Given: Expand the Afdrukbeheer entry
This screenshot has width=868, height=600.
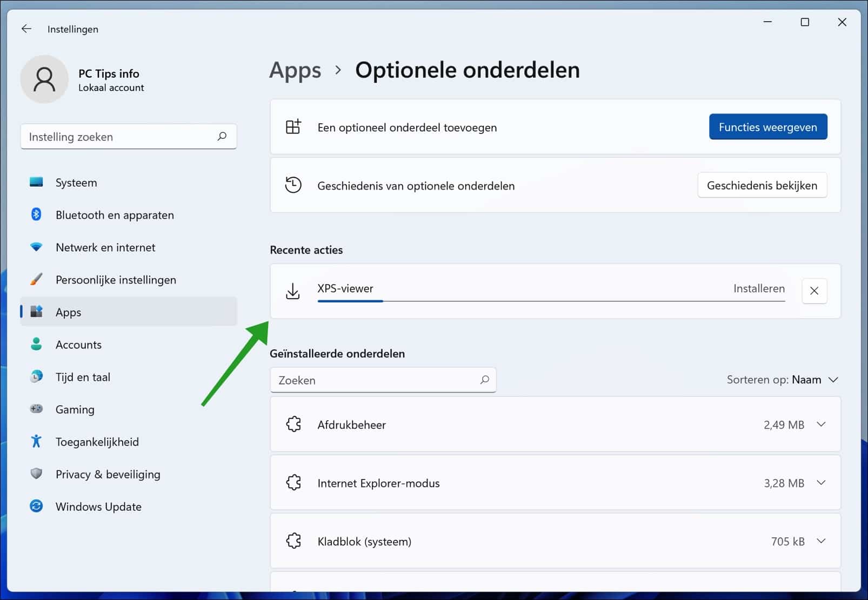Looking at the screenshot, I should tap(822, 424).
